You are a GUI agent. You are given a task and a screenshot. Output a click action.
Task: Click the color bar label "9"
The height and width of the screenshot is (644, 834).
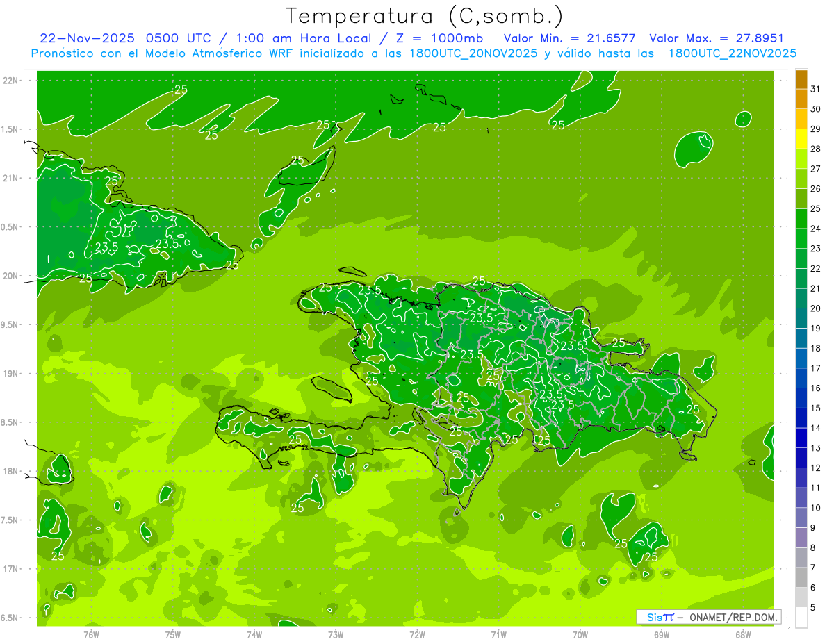tap(812, 528)
